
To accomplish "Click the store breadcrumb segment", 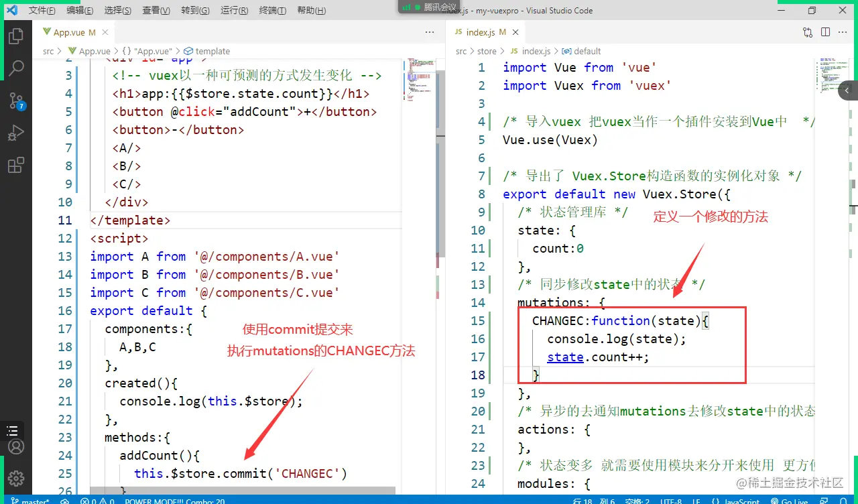I will click(487, 51).
